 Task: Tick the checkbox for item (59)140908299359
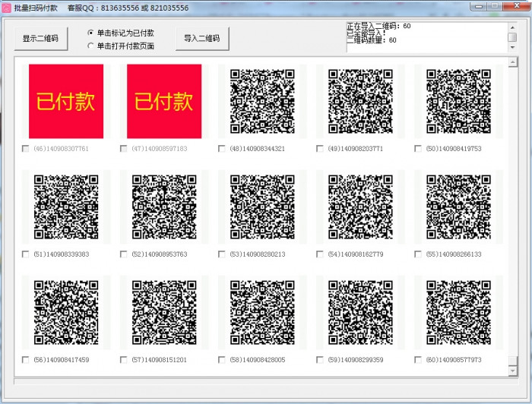pyautogui.click(x=320, y=360)
